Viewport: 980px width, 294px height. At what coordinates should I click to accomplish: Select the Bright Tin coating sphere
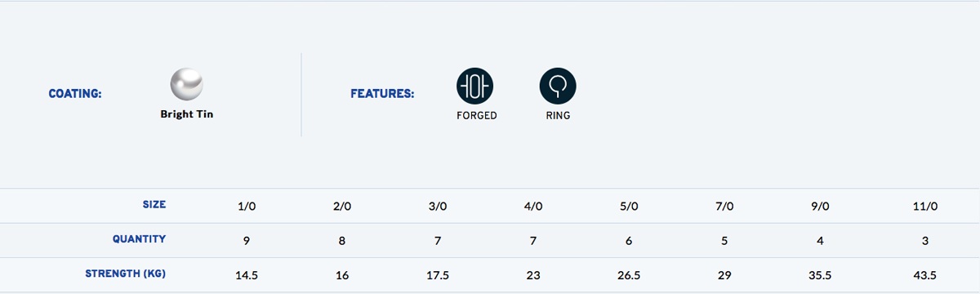[187, 84]
